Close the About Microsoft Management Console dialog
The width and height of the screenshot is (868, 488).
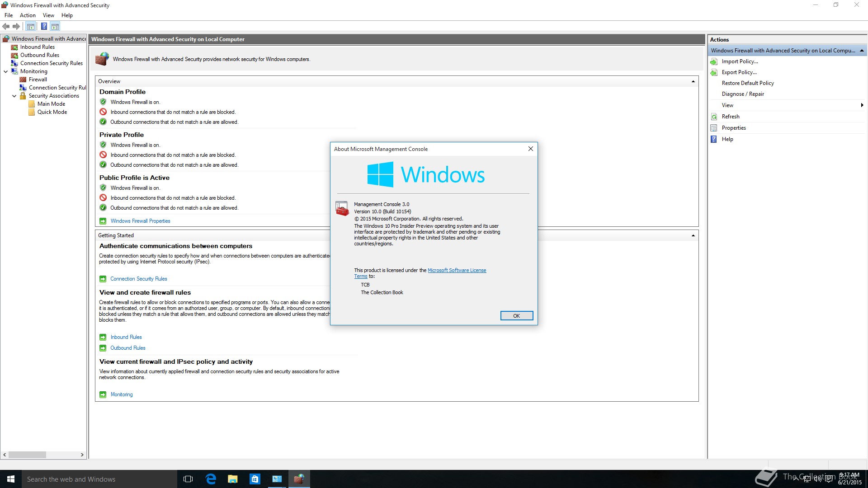[531, 149]
